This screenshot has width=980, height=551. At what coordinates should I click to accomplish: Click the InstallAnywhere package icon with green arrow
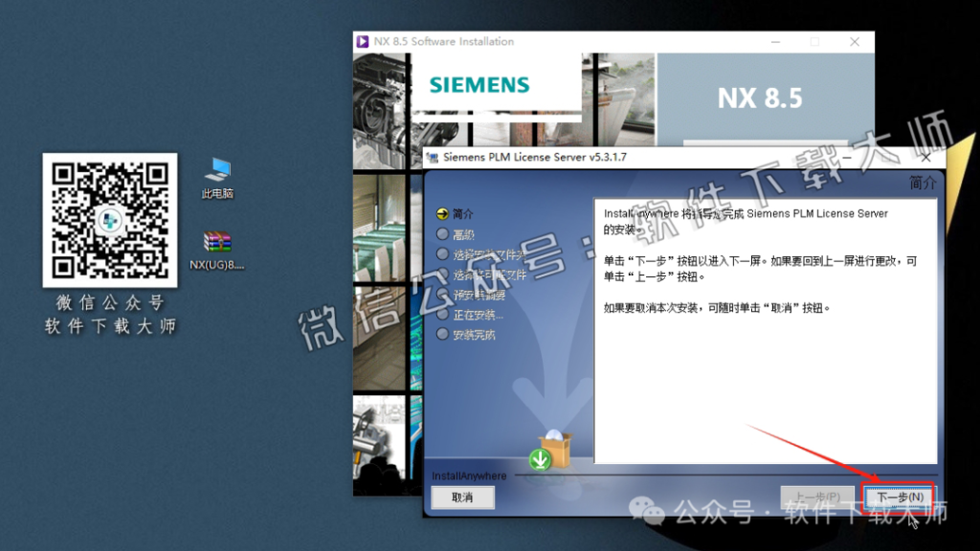point(550,452)
